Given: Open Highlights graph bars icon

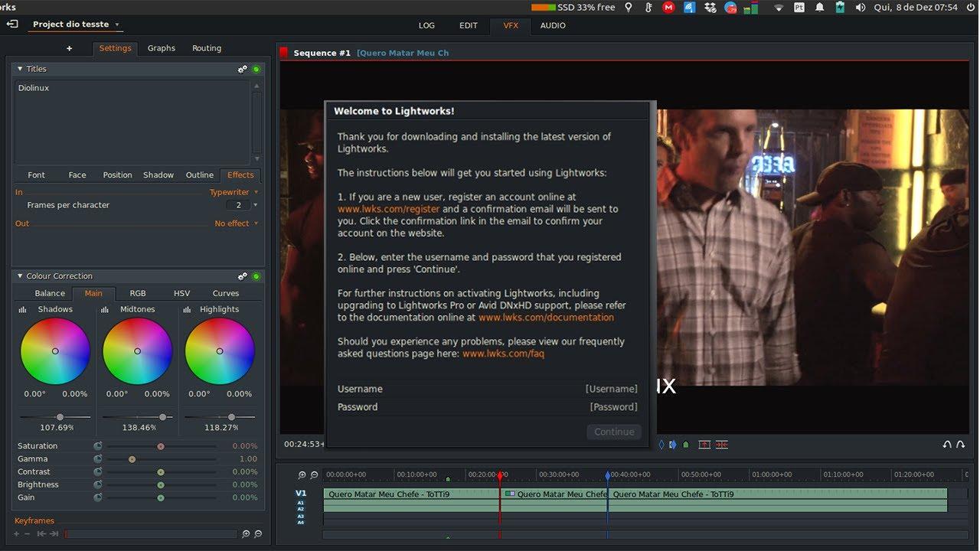Looking at the screenshot, I should pos(187,310).
